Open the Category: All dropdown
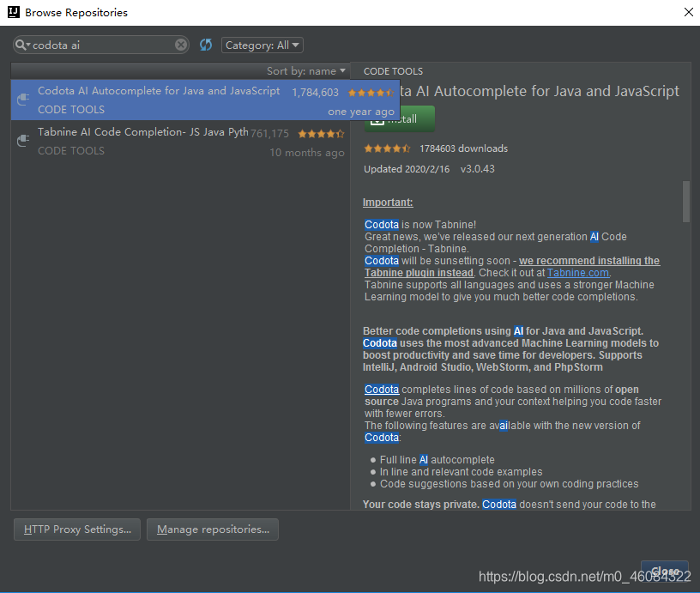Viewport: 700px width, 593px height. tap(262, 45)
